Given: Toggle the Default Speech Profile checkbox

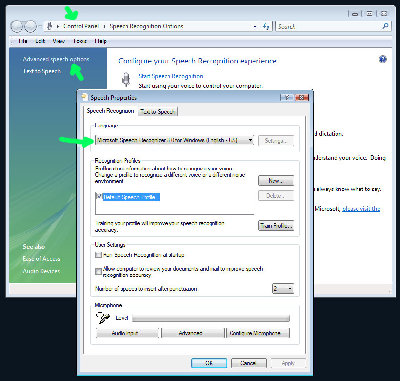Looking at the screenshot, I should 99,196.
